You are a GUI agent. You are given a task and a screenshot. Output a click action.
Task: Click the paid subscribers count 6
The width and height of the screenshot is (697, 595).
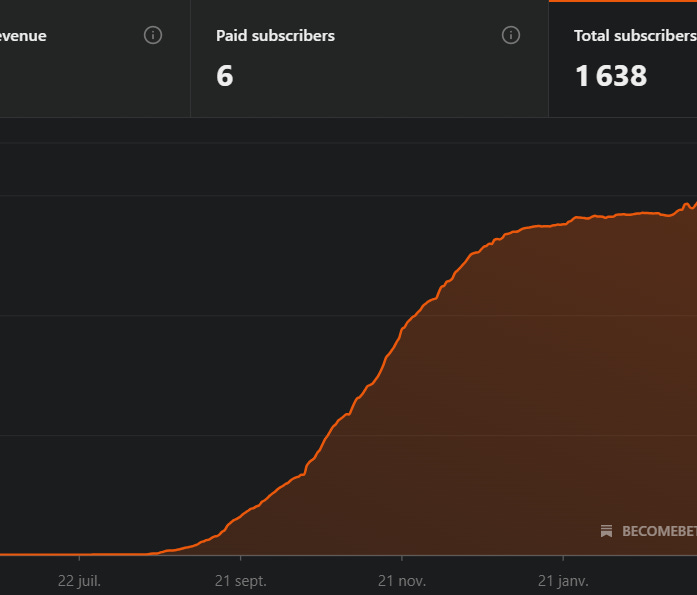pos(224,76)
